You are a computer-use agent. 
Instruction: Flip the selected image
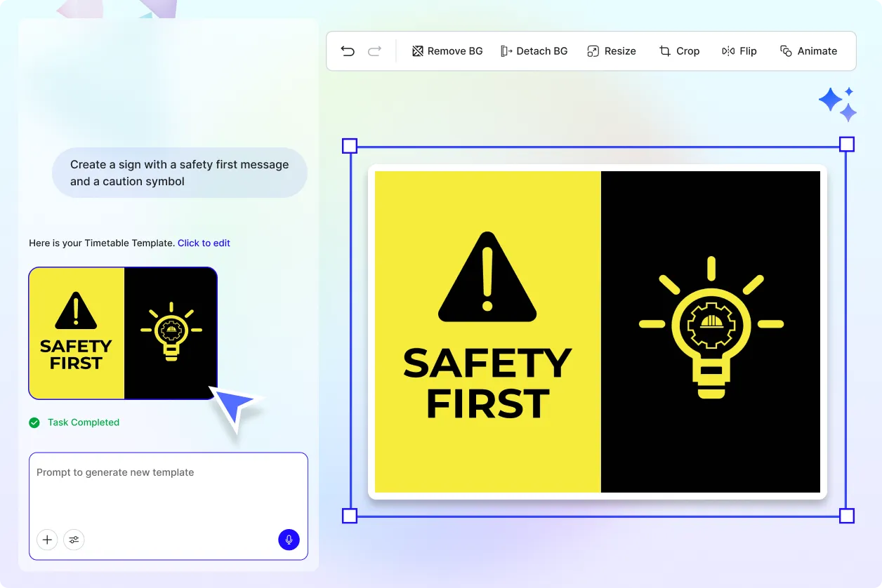(x=739, y=51)
